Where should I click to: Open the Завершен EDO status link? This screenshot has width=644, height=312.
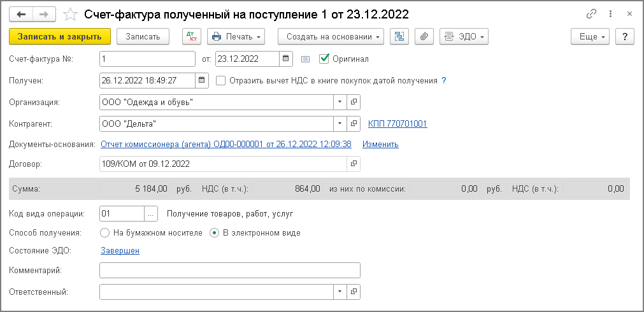(x=120, y=251)
